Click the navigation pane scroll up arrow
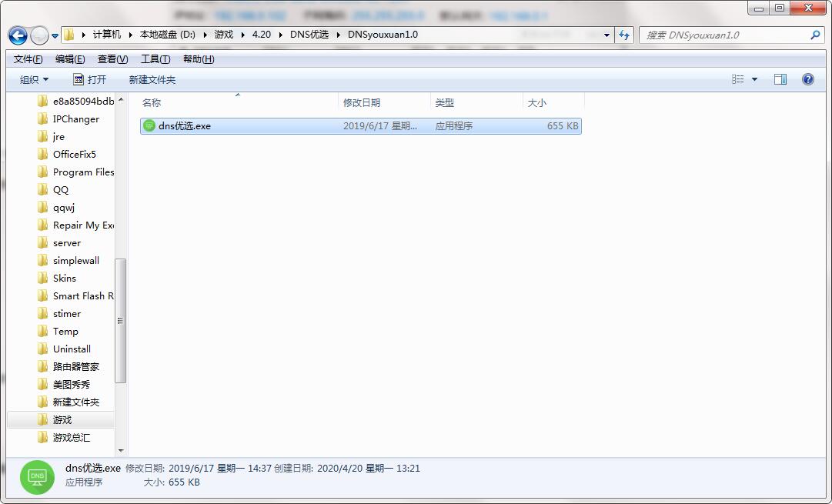This screenshot has width=832, height=504. pos(120,99)
